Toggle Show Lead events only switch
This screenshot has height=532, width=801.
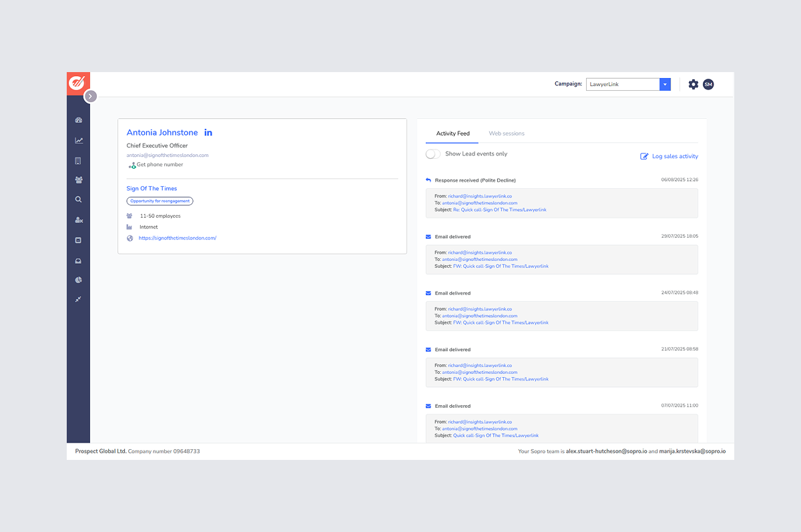[x=433, y=154]
